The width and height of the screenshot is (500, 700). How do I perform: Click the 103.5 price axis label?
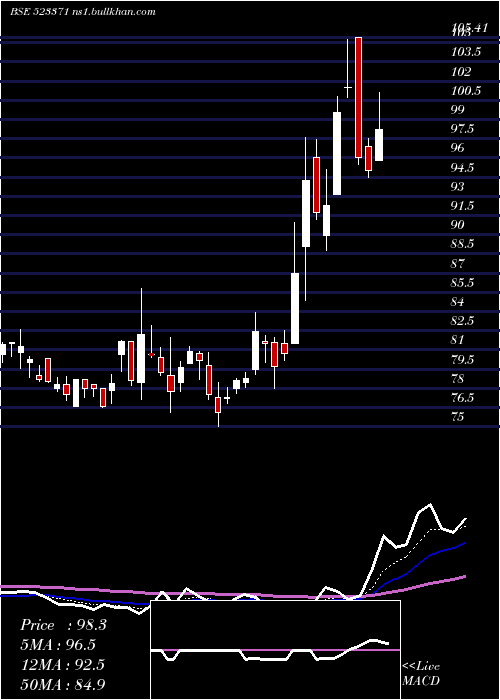pos(466,52)
